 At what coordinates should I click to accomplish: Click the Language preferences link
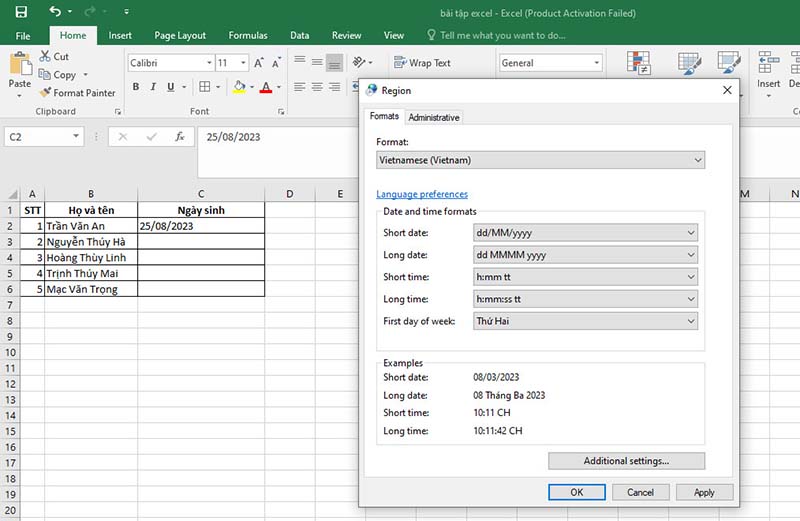tap(422, 194)
